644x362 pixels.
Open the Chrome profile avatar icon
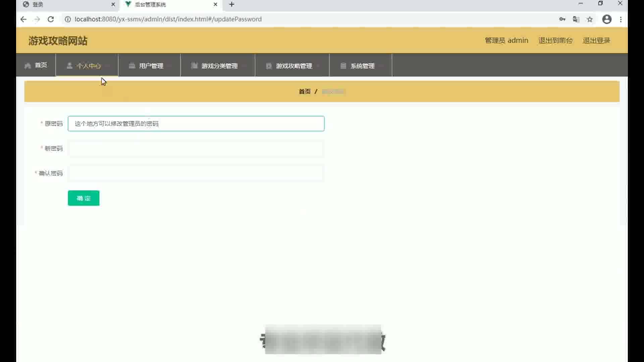pos(607,19)
